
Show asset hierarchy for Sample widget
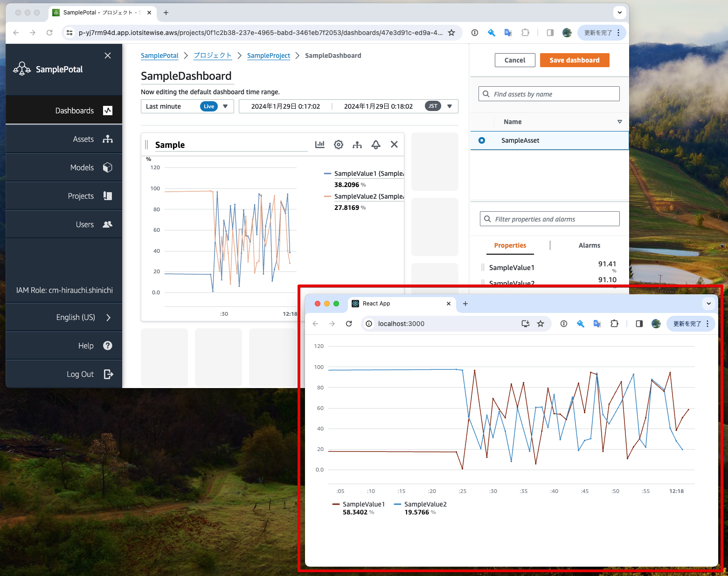point(357,145)
